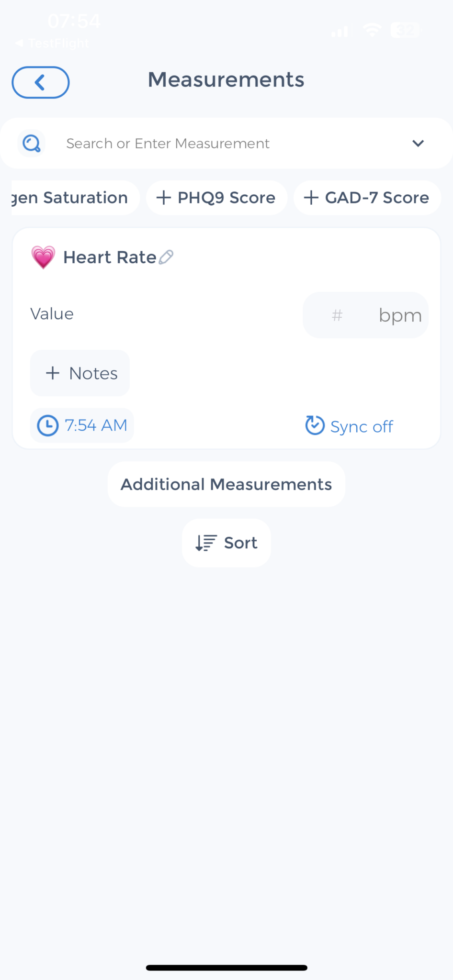Tap the plus icon before GAD-7 Score
The image size is (453, 980).
311,198
